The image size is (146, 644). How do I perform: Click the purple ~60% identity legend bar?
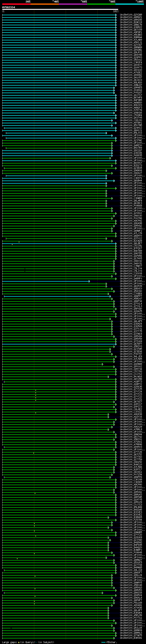[73, 4]
